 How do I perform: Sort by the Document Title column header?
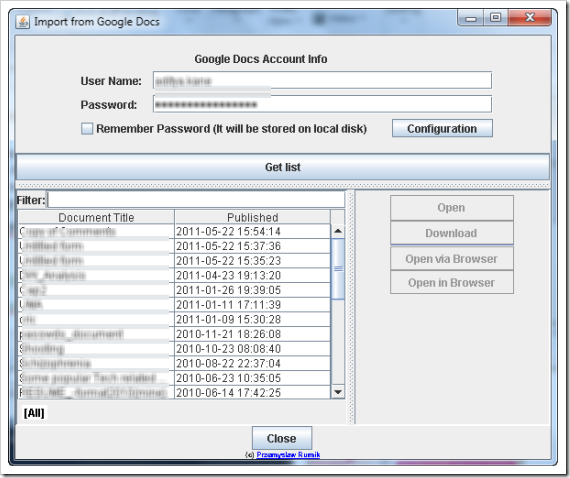(x=96, y=217)
